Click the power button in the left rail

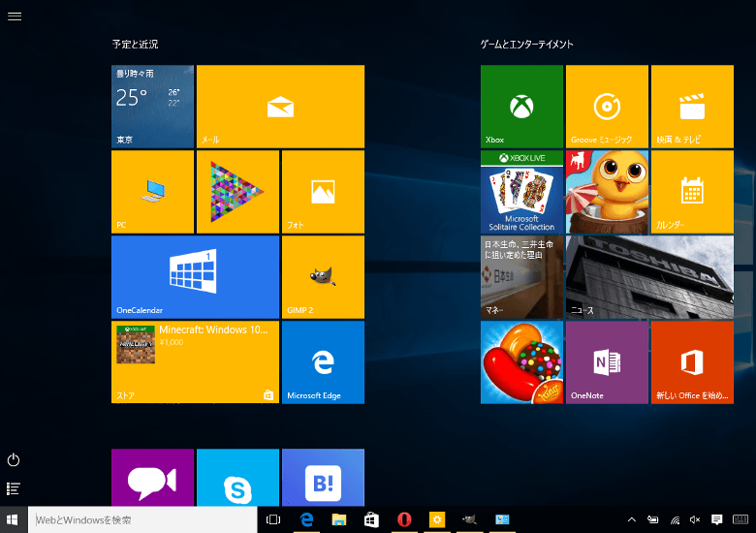point(14,459)
